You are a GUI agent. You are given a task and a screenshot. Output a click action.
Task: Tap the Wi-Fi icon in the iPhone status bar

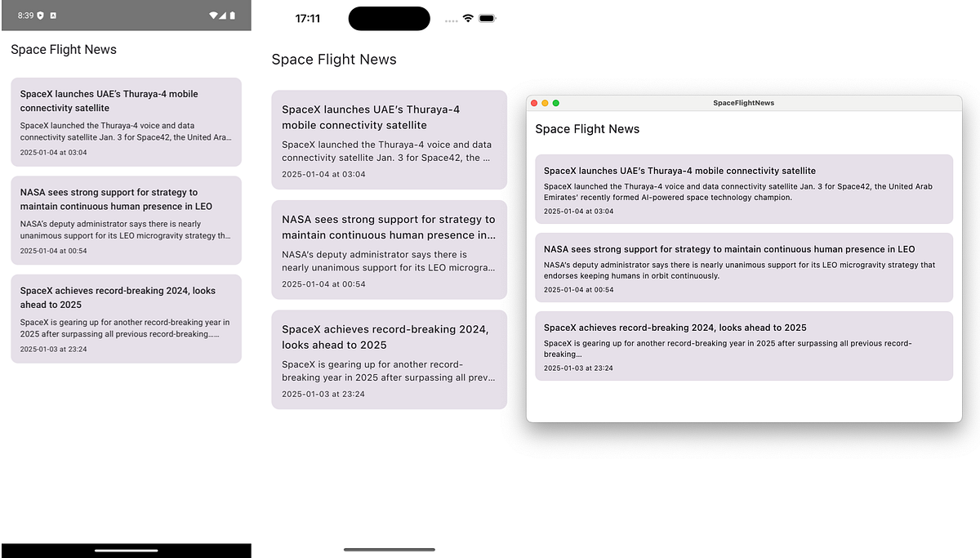(x=467, y=18)
